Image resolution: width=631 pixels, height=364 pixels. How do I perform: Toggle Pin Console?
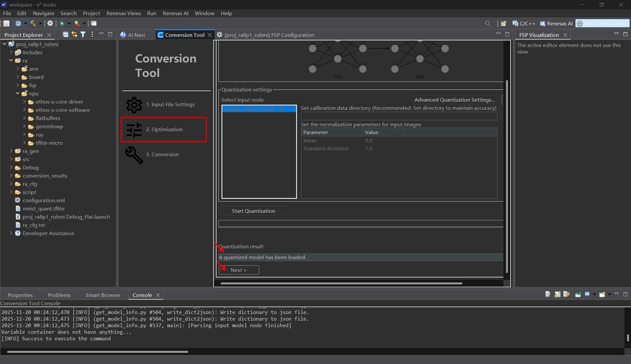[x=578, y=294]
